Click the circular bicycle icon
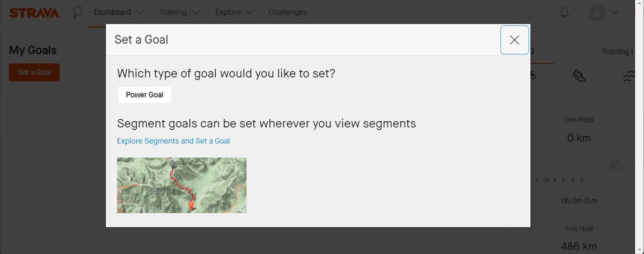This screenshot has width=644, height=254. click(614, 165)
